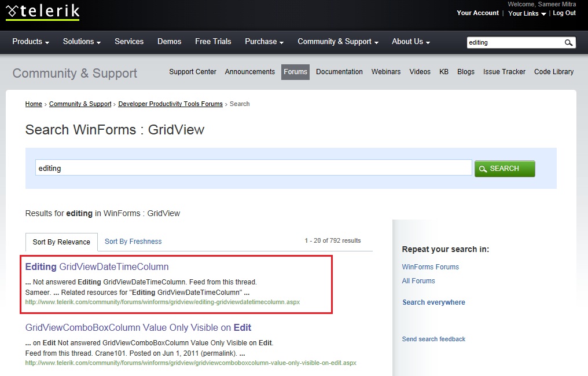Open the Products dropdown menu

pyautogui.click(x=31, y=42)
